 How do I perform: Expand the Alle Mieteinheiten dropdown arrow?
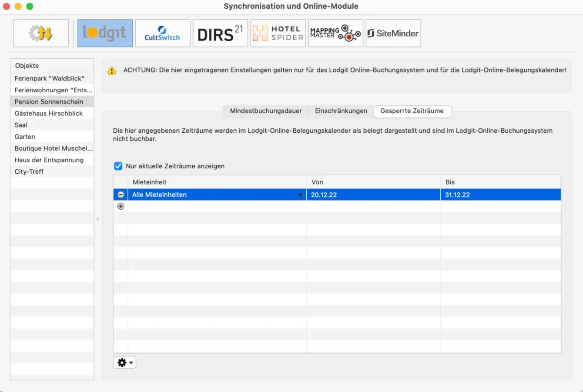click(300, 195)
